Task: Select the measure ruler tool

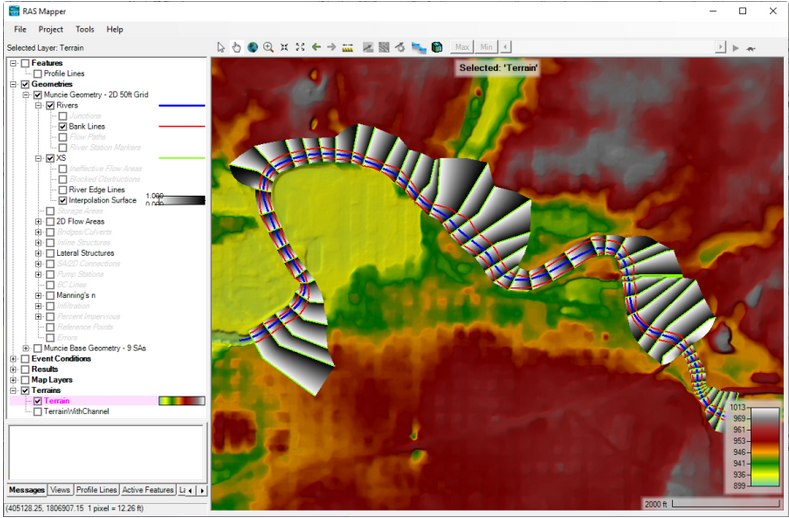Action: coord(347,47)
